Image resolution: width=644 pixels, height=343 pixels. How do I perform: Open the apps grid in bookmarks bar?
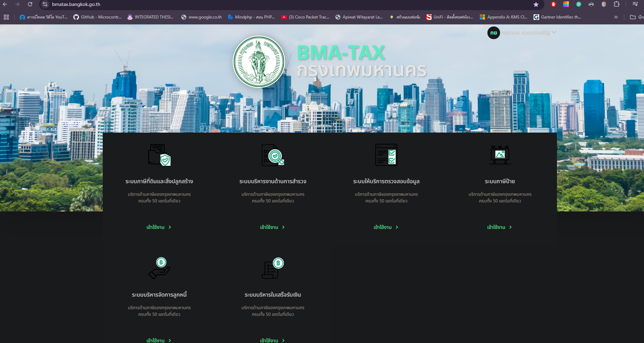tap(6, 17)
